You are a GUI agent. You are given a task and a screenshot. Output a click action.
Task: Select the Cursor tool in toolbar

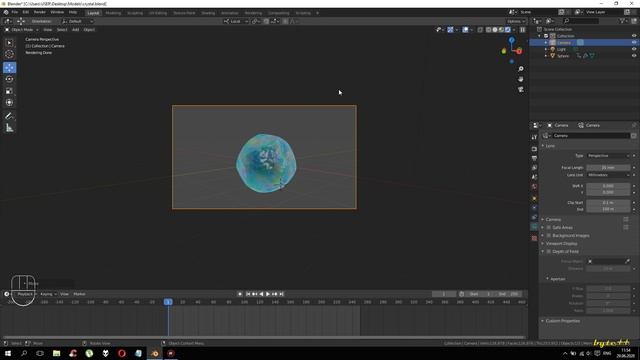pos(9,54)
